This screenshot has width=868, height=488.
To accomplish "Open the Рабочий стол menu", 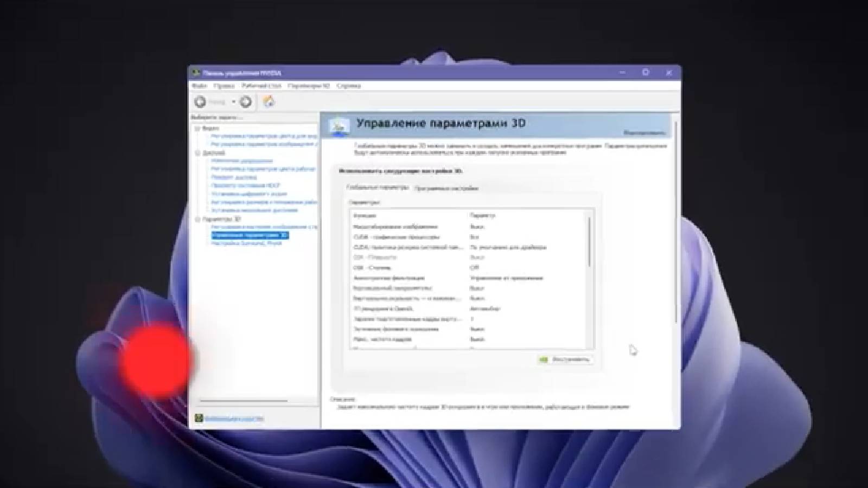I will click(x=261, y=86).
